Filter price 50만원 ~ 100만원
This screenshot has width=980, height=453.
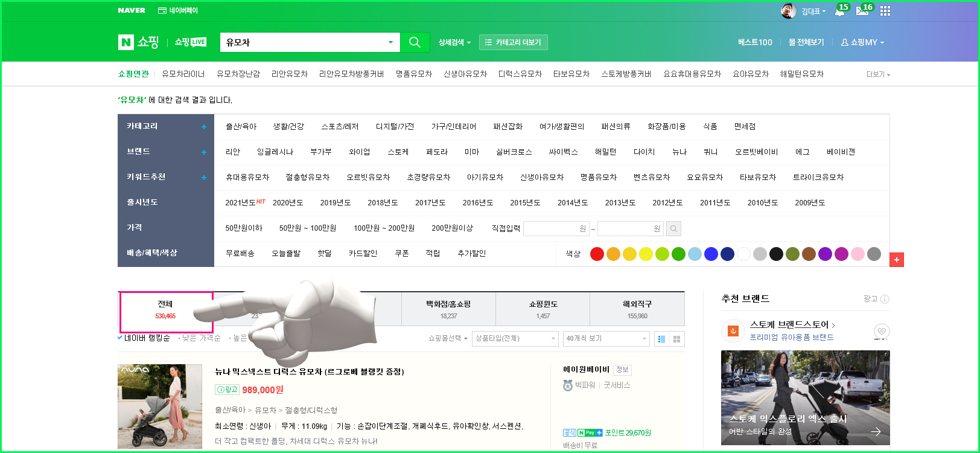pyautogui.click(x=308, y=228)
